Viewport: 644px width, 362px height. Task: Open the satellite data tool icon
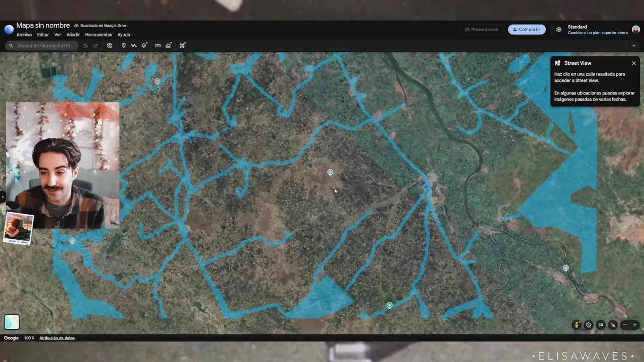click(183, 45)
